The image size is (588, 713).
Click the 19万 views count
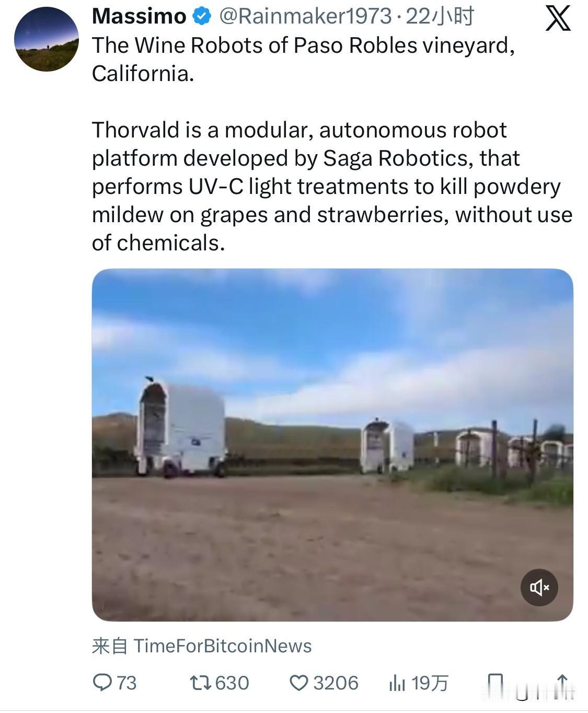(x=430, y=683)
